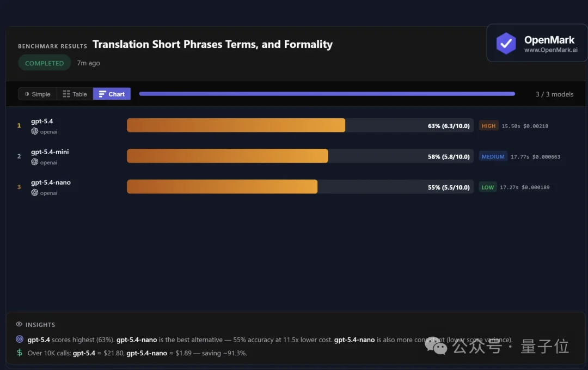
Task: Click the Insights eye icon
Action: click(x=19, y=324)
